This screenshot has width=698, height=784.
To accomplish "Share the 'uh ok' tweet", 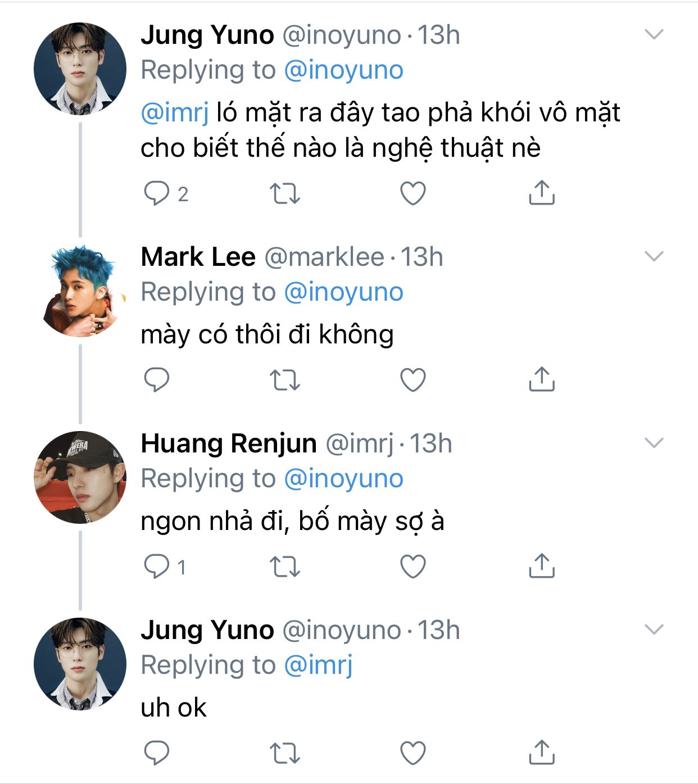I will click(542, 753).
